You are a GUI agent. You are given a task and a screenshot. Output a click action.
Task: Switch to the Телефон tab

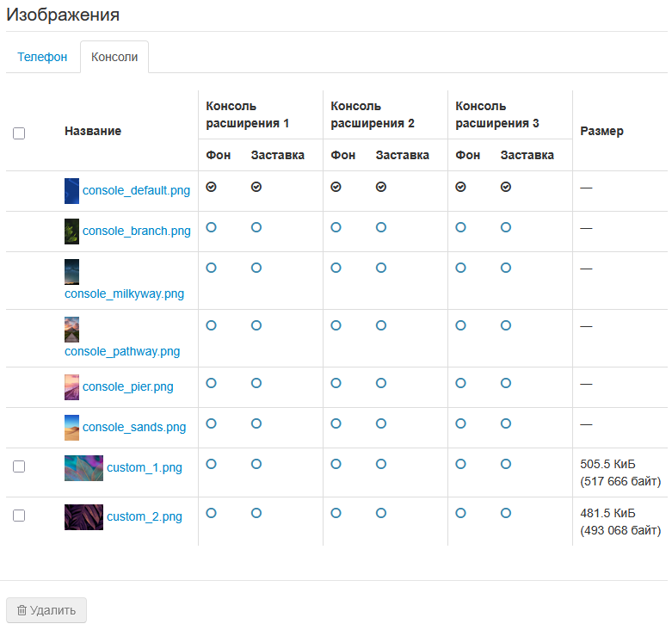click(x=42, y=57)
